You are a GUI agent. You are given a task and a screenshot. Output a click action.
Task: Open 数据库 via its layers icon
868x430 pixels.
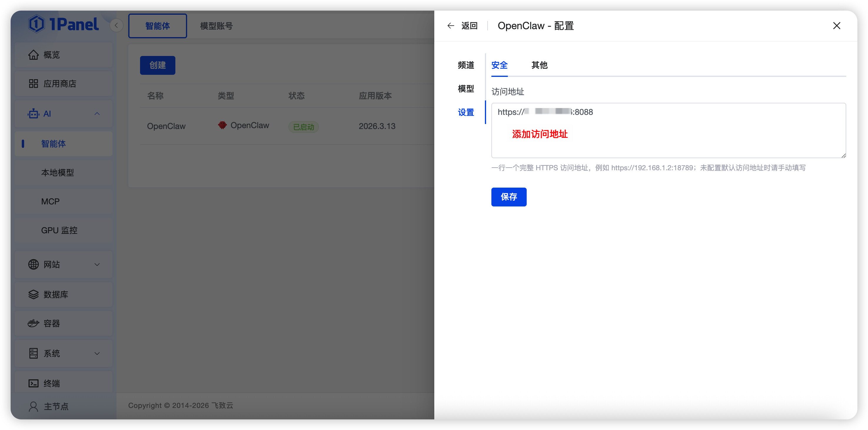point(33,295)
